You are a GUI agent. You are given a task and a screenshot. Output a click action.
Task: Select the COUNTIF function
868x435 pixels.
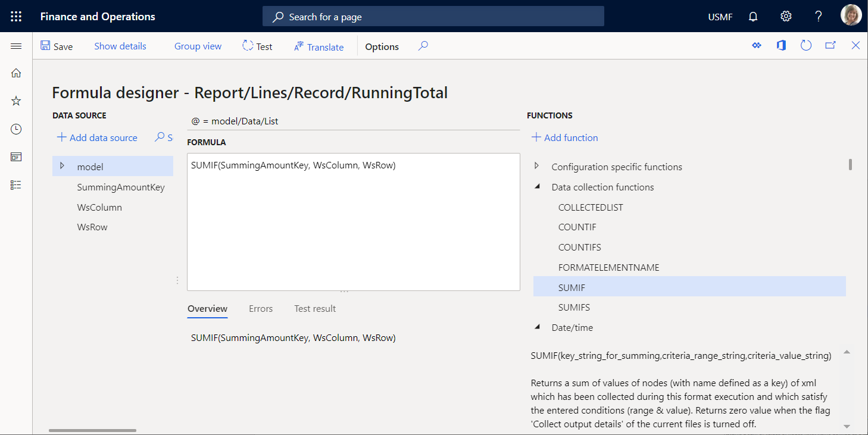577,227
